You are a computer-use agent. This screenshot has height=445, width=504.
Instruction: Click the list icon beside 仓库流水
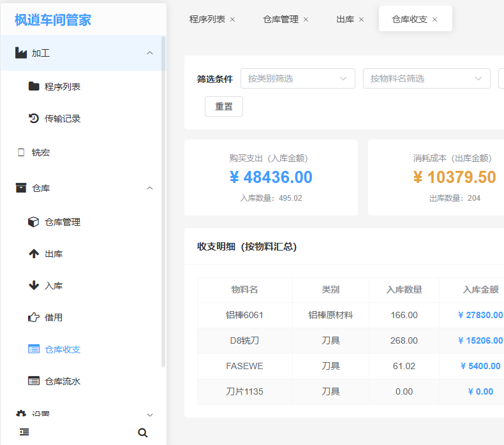(x=34, y=381)
